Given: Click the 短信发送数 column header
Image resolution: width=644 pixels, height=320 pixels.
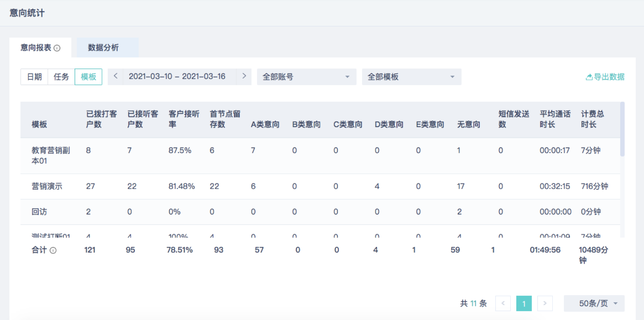Looking at the screenshot, I should 514,119.
